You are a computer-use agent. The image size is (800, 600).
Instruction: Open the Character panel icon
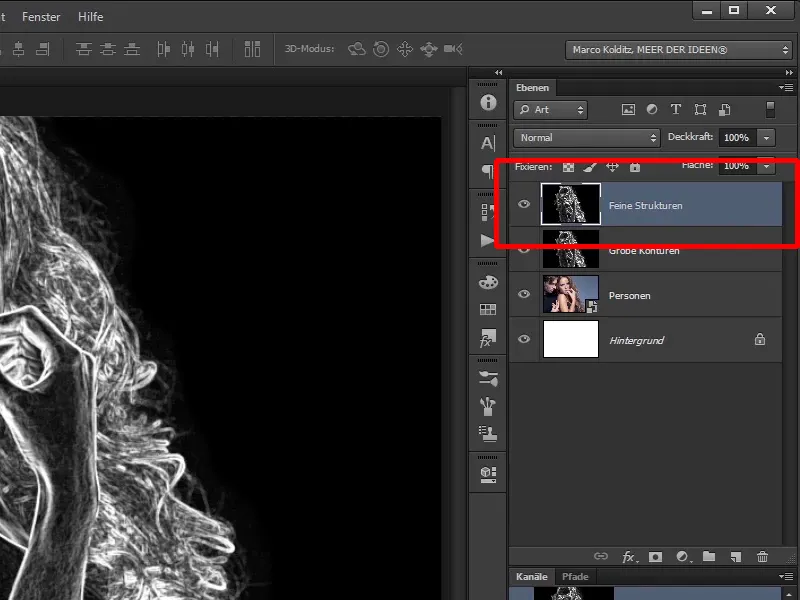tap(488, 143)
